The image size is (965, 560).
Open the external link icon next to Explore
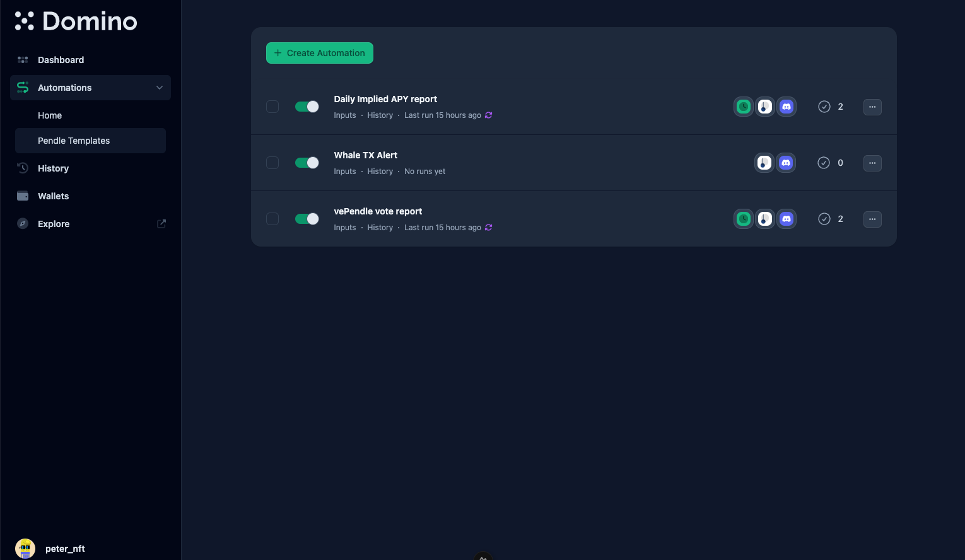click(x=161, y=224)
